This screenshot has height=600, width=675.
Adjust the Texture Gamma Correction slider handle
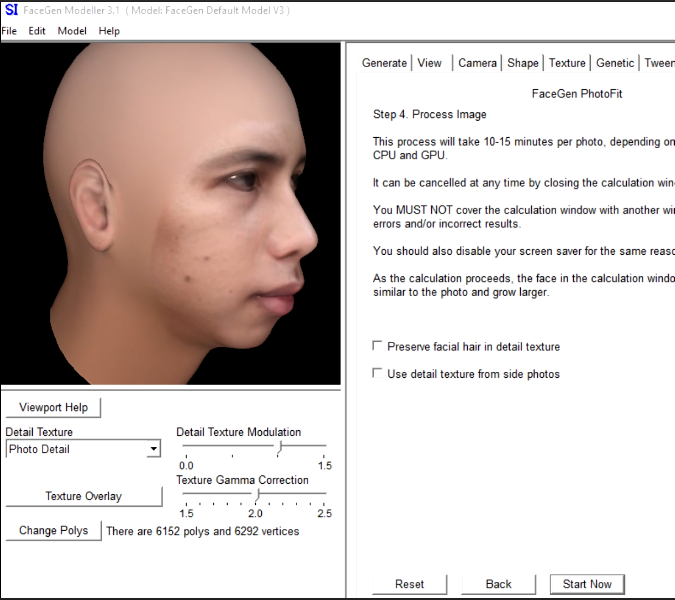(x=257, y=495)
